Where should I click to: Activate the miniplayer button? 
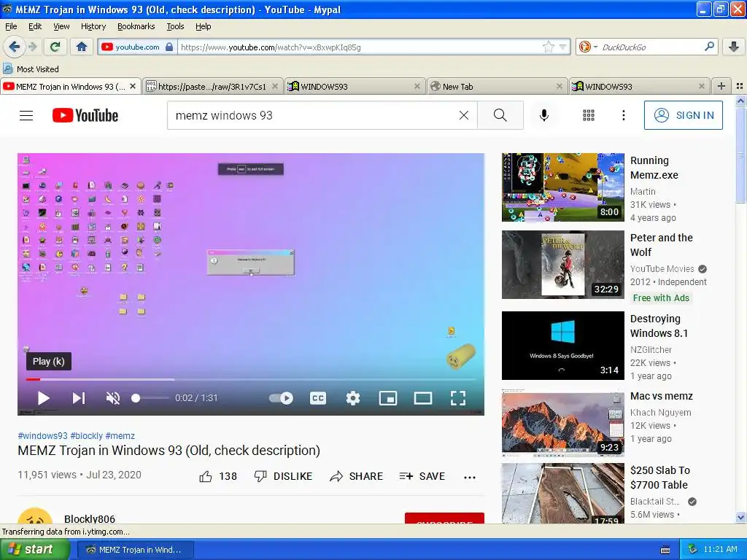[x=388, y=398]
